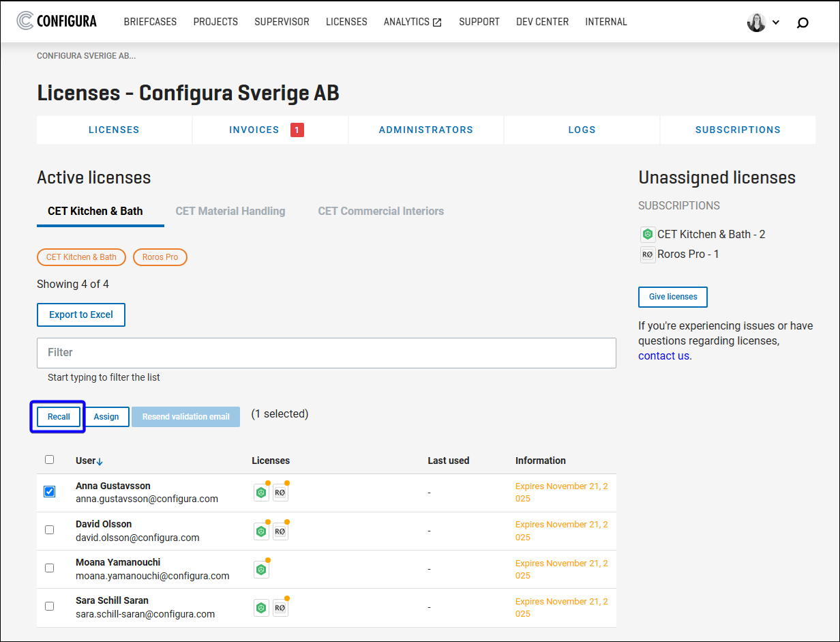Open the Projects menu
Image resolution: width=840 pixels, height=642 pixels.
click(x=215, y=22)
